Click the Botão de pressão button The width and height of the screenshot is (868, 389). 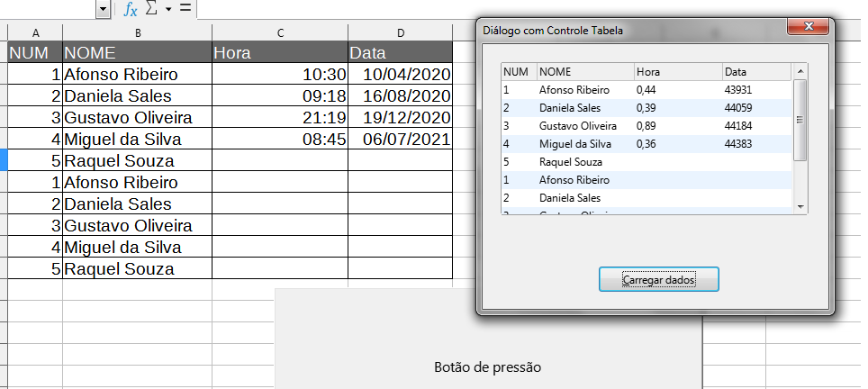(x=487, y=366)
